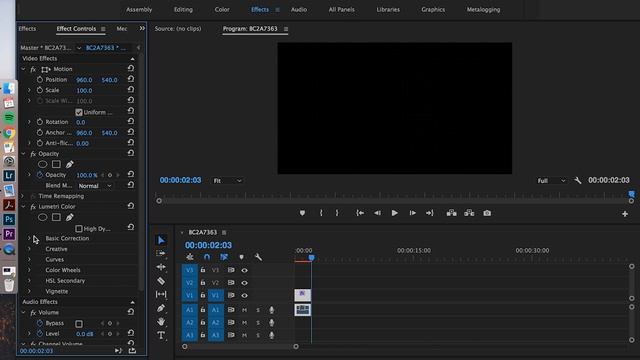Export frame with camera icon
This screenshot has width=640, height=360.
[487, 213]
